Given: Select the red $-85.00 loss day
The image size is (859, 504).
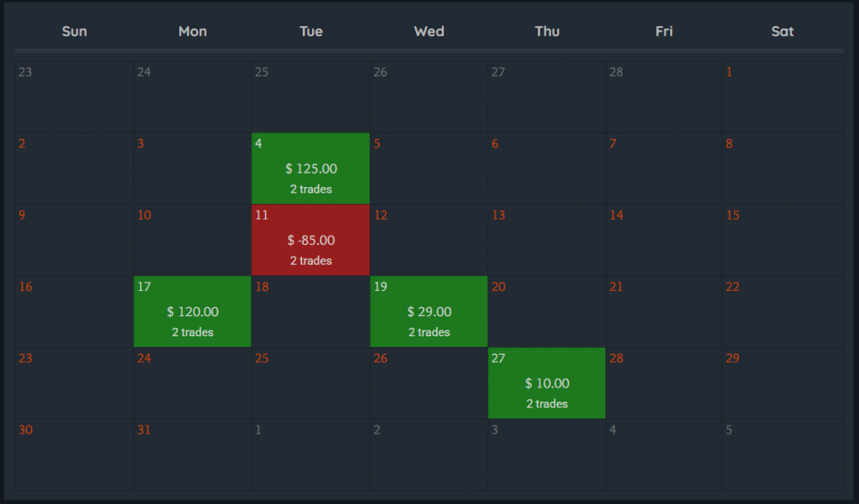Looking at the screenshot, I should (310, 240).
